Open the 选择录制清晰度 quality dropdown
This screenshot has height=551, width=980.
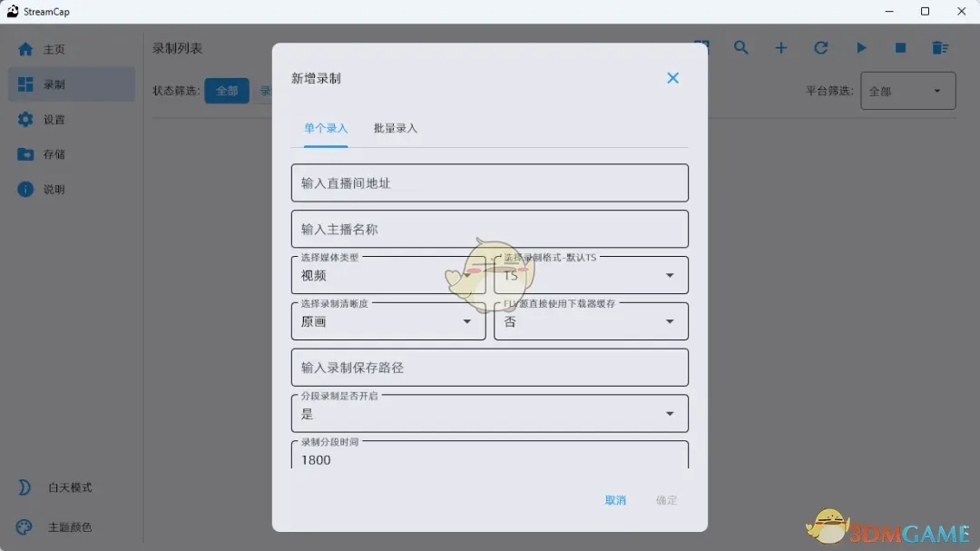tap(387, 321)
